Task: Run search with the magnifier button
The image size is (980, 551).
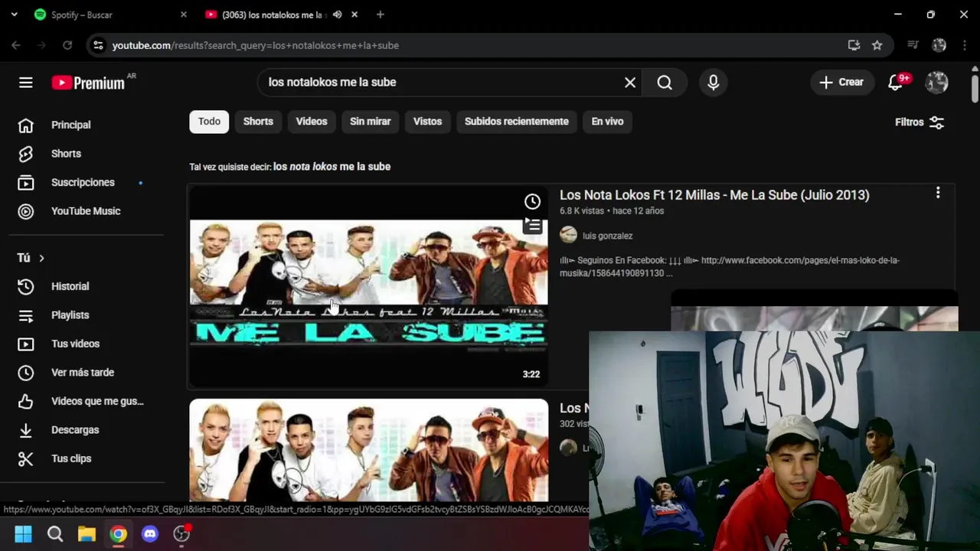Action: [x=665, y=83]
